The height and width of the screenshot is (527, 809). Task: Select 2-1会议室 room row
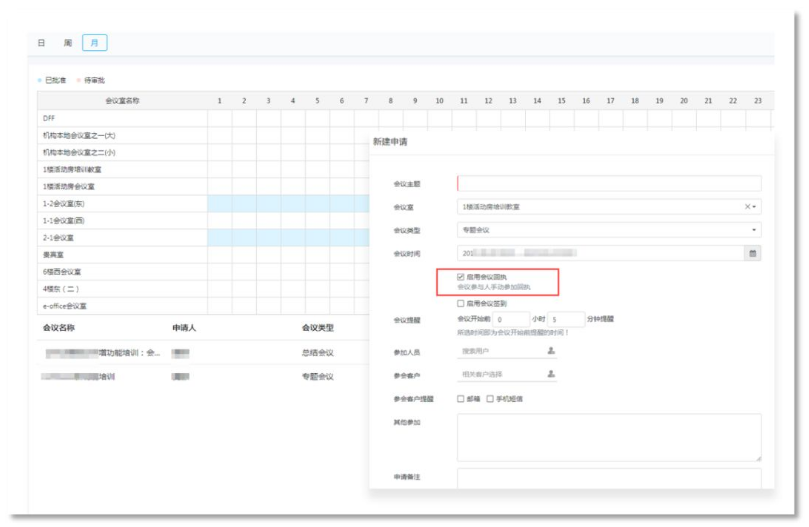click(x=122, y=237)
